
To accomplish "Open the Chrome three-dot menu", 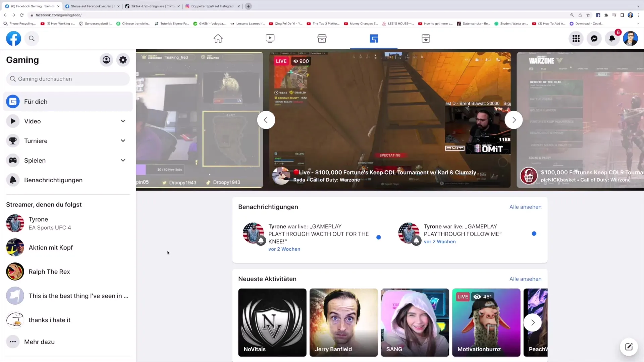I will tap(638, 15).
